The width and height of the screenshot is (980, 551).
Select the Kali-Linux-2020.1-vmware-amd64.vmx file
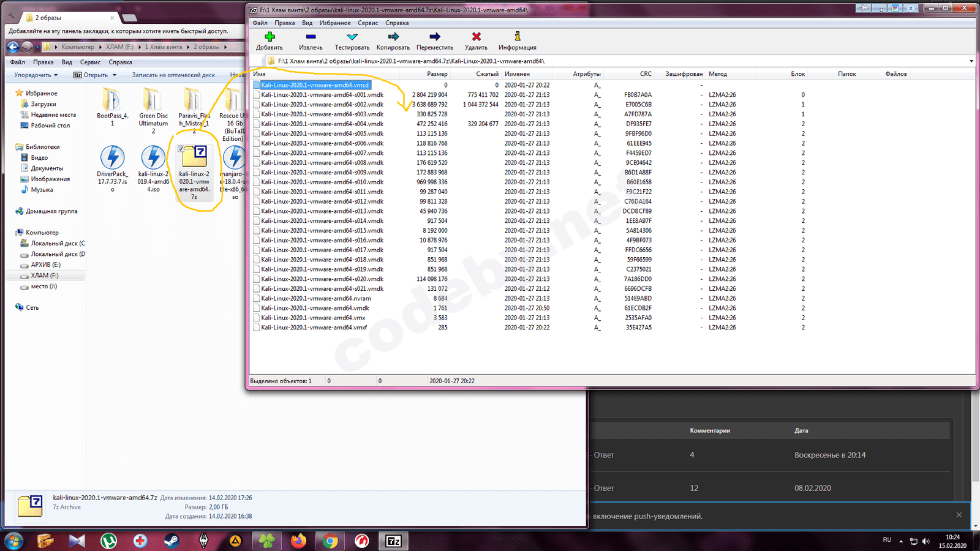tap(313, 318)
